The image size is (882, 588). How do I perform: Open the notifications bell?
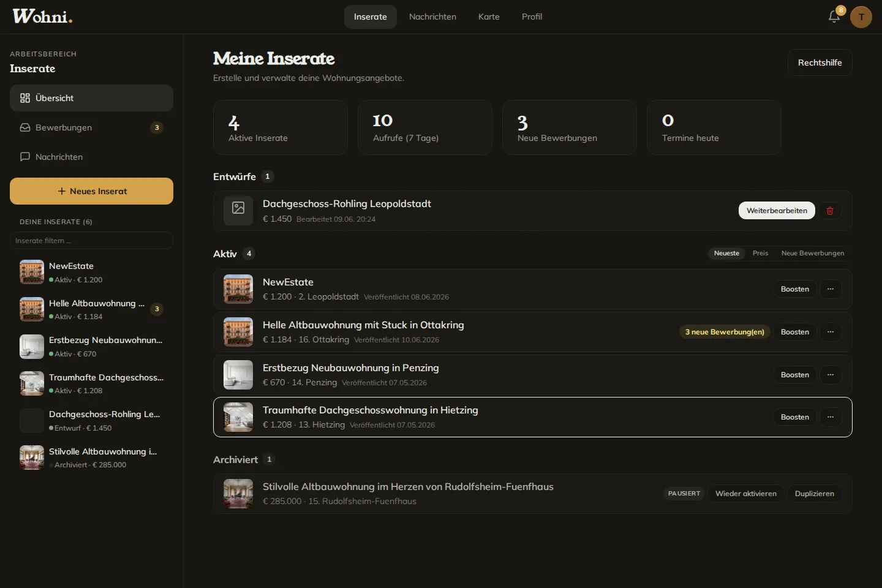point(834,17)
